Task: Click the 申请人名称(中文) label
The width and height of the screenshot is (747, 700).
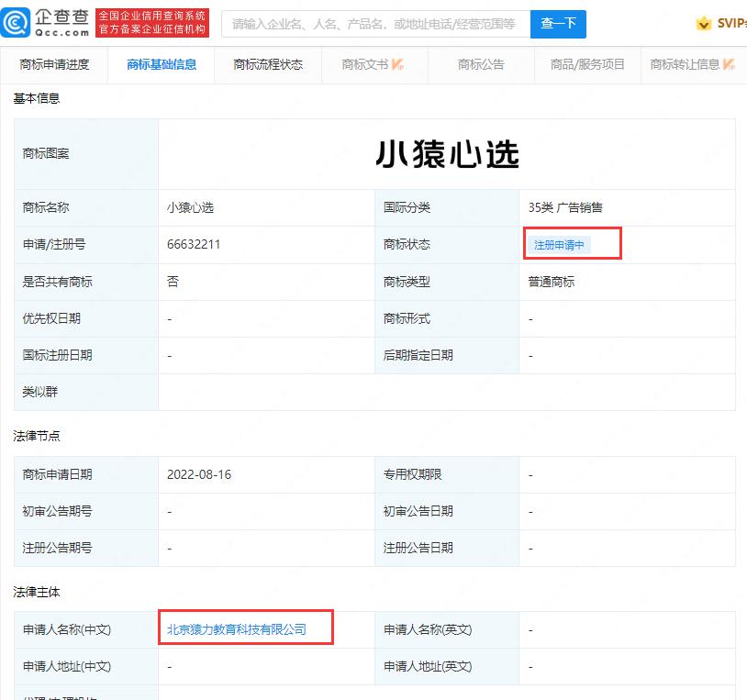Action: point(67,629)
